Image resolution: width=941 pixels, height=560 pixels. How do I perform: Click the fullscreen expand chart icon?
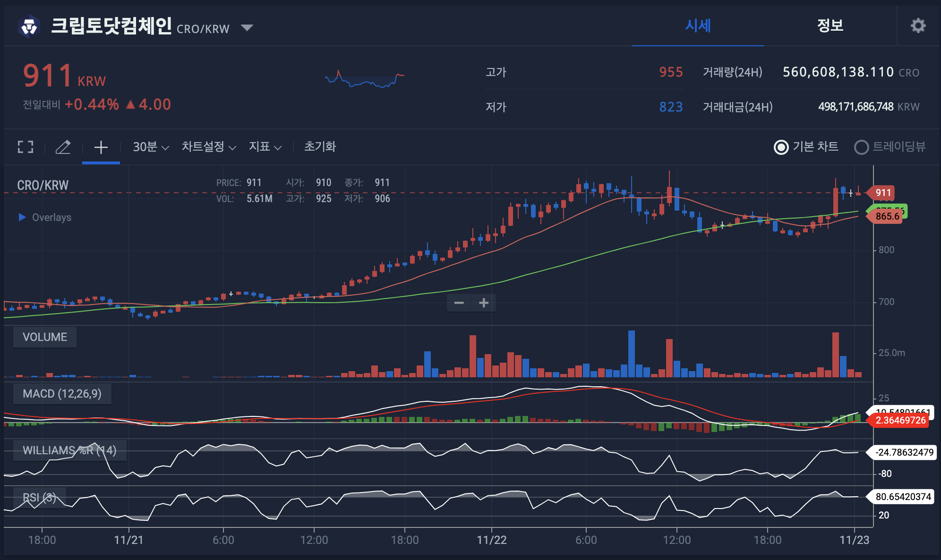coord(26,147)
